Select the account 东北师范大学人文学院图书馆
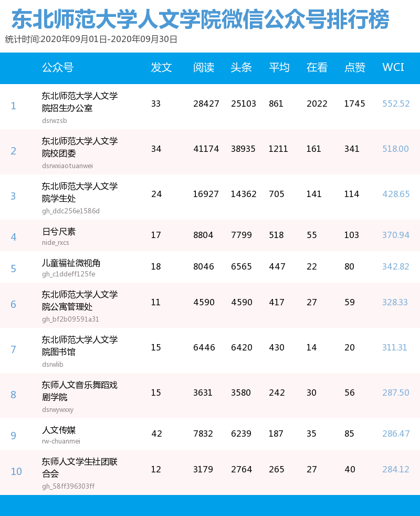The width and height of the screenshot is (420, 516). click(x=80, y=346)
